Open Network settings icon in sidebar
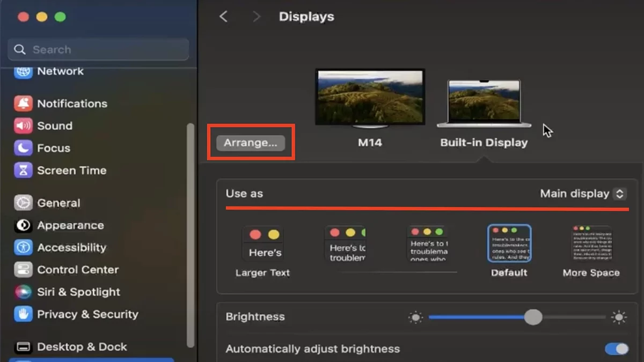The image size is (644, 362). (x=23, y=72)
